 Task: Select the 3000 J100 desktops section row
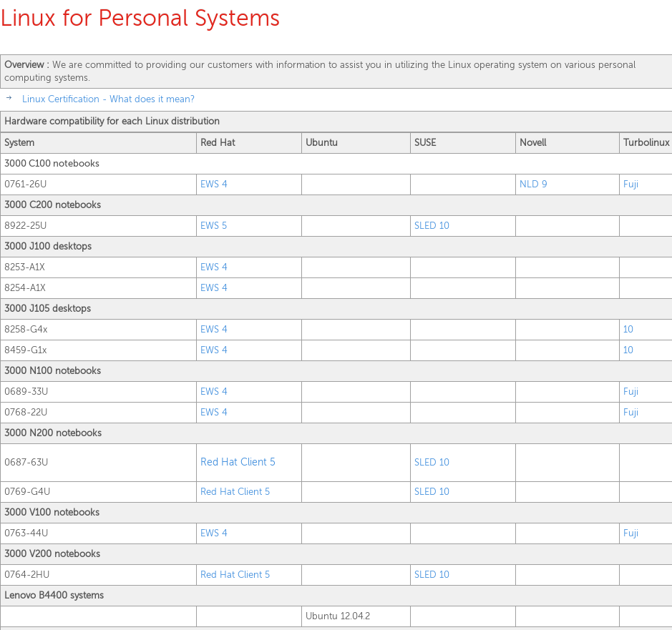click(x=336, y=246)
